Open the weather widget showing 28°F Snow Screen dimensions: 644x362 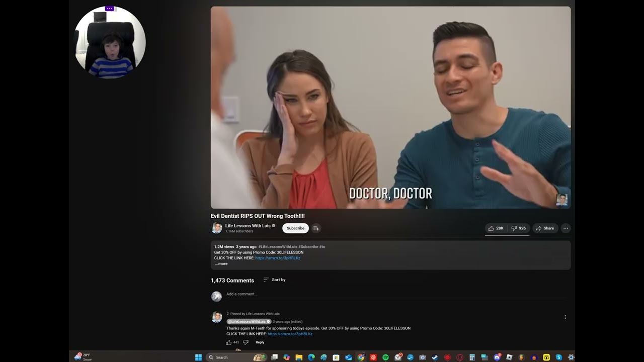click(x=83, y=357)
